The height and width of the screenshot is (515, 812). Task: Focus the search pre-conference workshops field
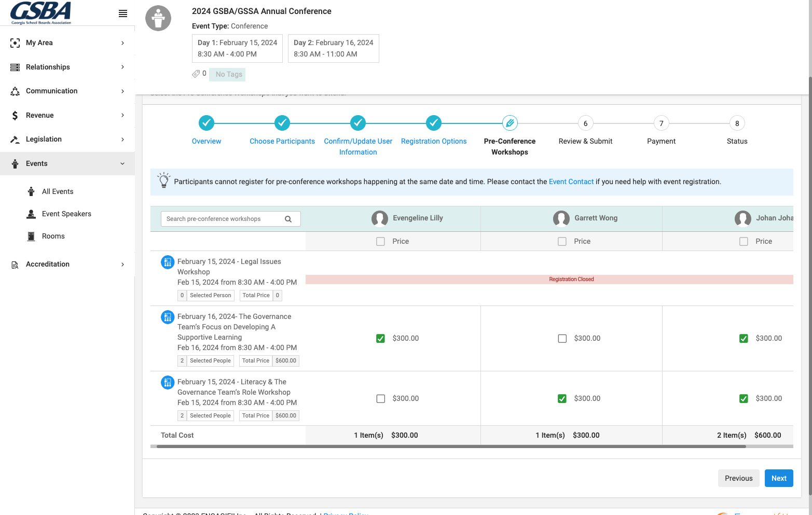(x=231, y=219)
